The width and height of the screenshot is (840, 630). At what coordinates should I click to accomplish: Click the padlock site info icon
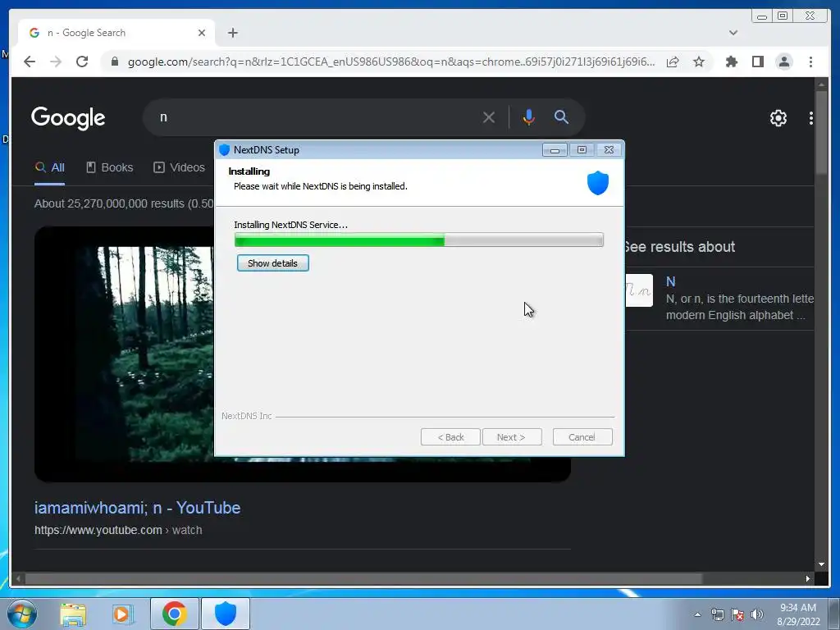click(x=114, y=62)
